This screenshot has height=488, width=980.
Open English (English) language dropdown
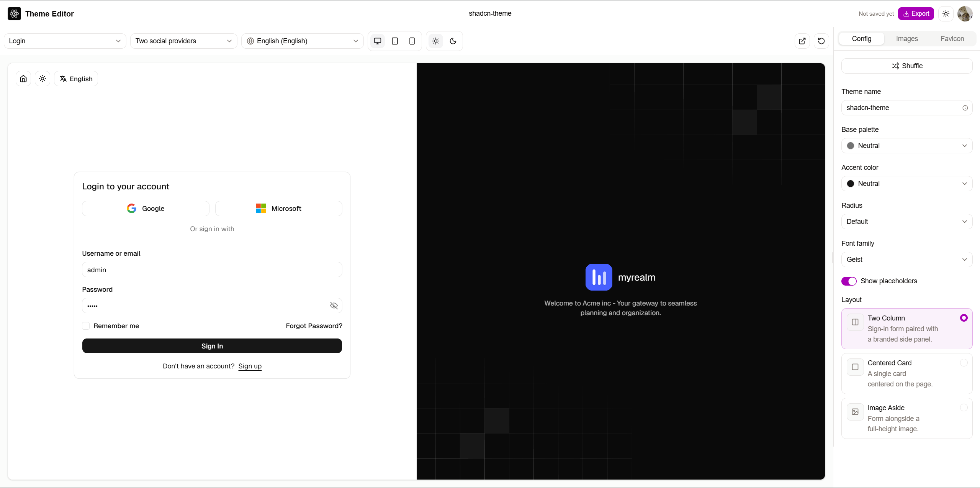tap(303, 41)
